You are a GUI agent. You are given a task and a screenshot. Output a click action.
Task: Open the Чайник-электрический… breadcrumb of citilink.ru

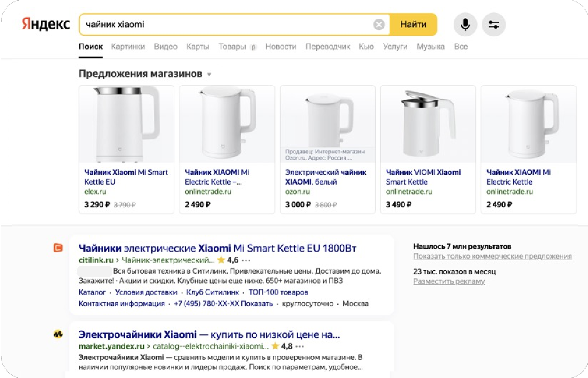(x=168, y=260)
